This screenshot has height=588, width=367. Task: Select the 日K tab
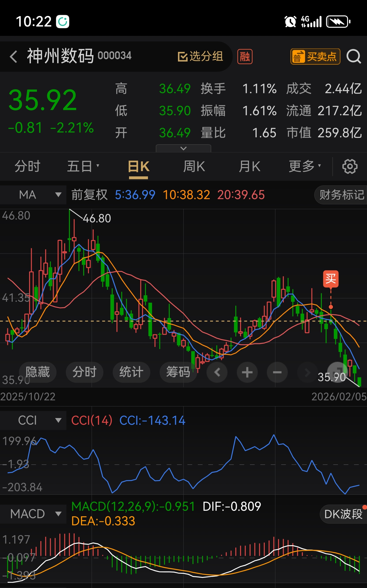click(139, 166)
